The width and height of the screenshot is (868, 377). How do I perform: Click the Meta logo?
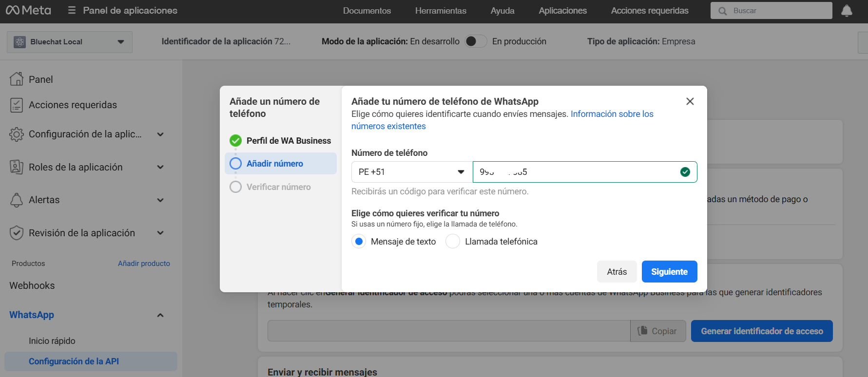click(x=28, y=10)
